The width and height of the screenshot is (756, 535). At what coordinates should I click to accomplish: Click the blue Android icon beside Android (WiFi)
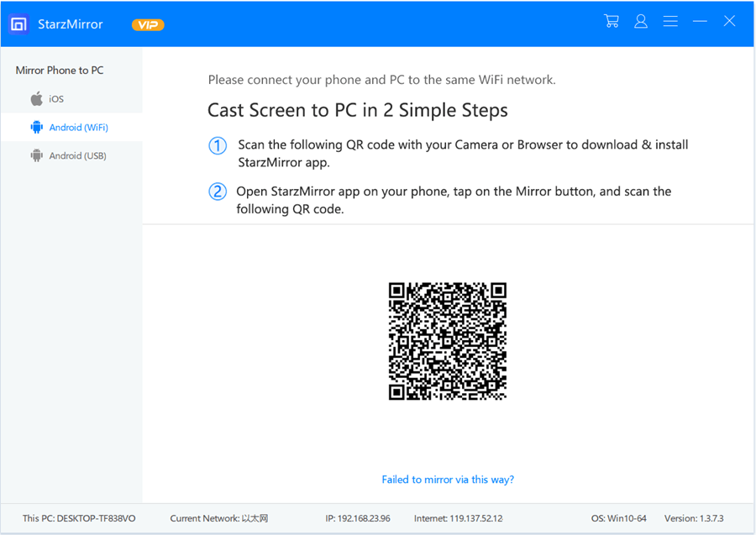[x=37, y=128]
